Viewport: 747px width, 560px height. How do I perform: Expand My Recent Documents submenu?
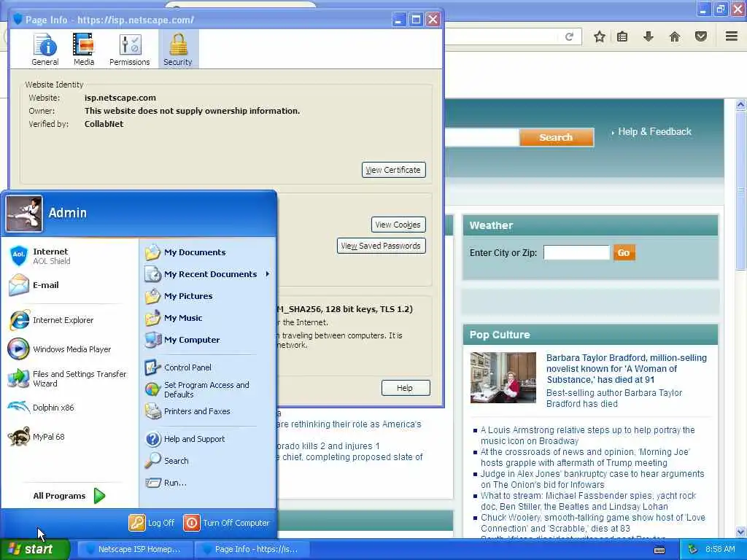[x=208, y=274]
